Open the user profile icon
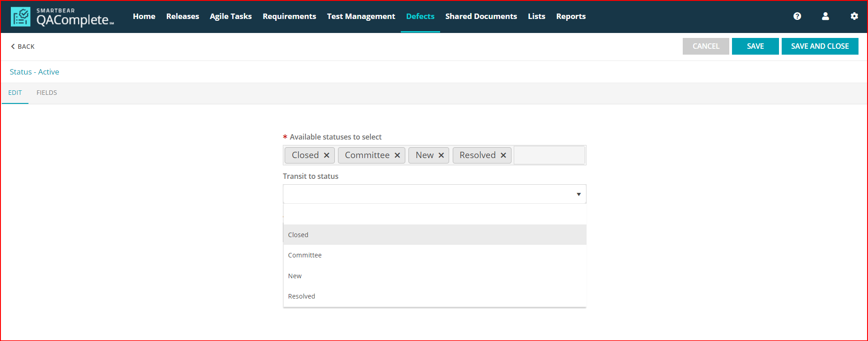868x341 pixels. click(x=825, y=16)
